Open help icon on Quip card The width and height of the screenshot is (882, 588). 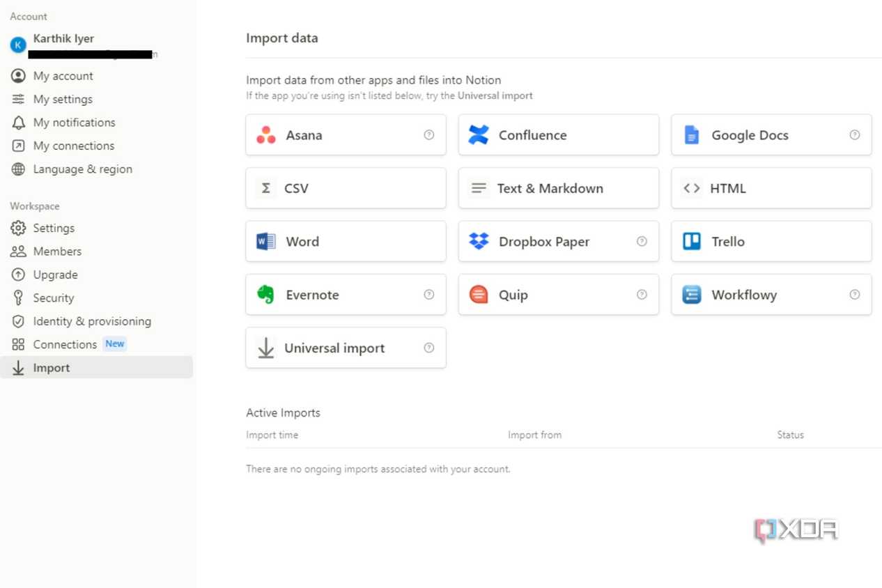[642, 295]
